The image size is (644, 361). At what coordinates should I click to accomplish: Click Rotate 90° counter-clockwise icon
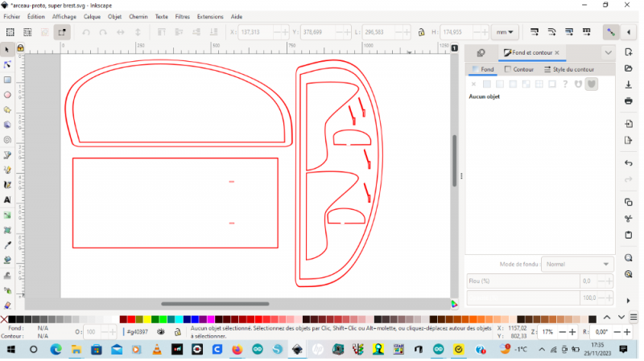click(x=86, y=32)
